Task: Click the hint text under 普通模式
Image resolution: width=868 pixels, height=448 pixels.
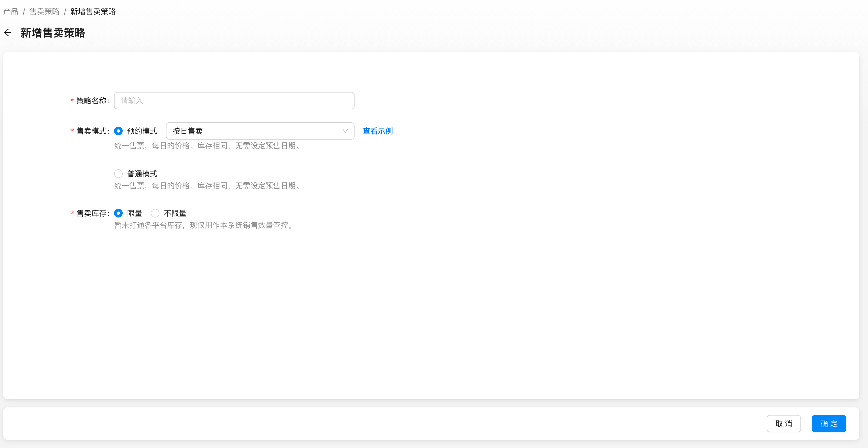Action: [x=208, y=186]
